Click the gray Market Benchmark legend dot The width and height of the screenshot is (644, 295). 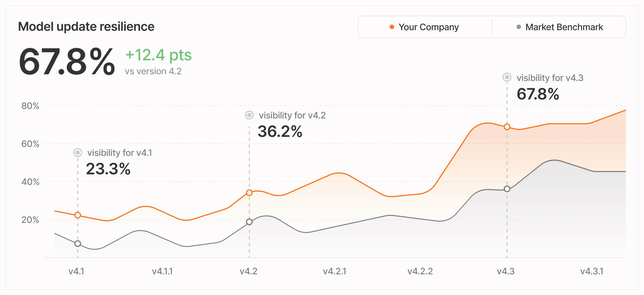pyautogui.click(x=519, y=27)
